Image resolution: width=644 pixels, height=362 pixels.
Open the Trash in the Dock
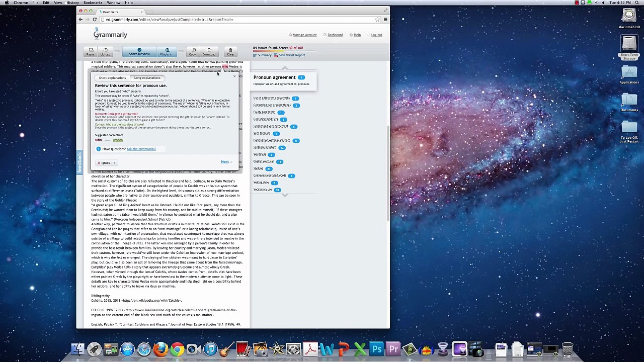(x=567, y=349)
